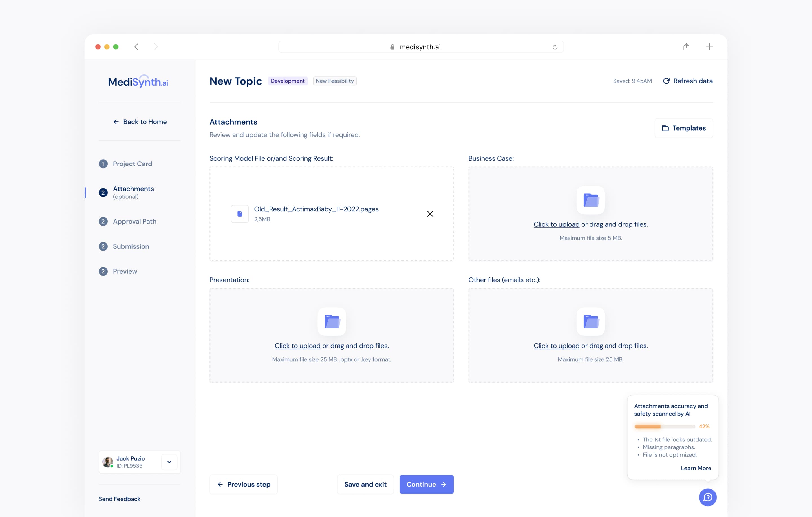Expand the Jack Puzio account dropdown
The height and width of the screenshot is (517, 812).
click(x=169, y=462)
